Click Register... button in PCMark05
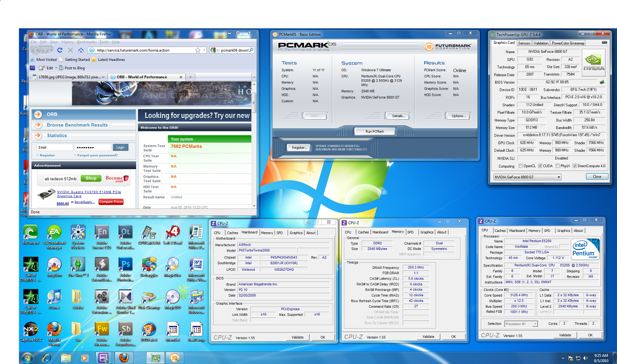The height and width of the screenshot is (364, 617). pyautogui.click(x=299, y=148)
